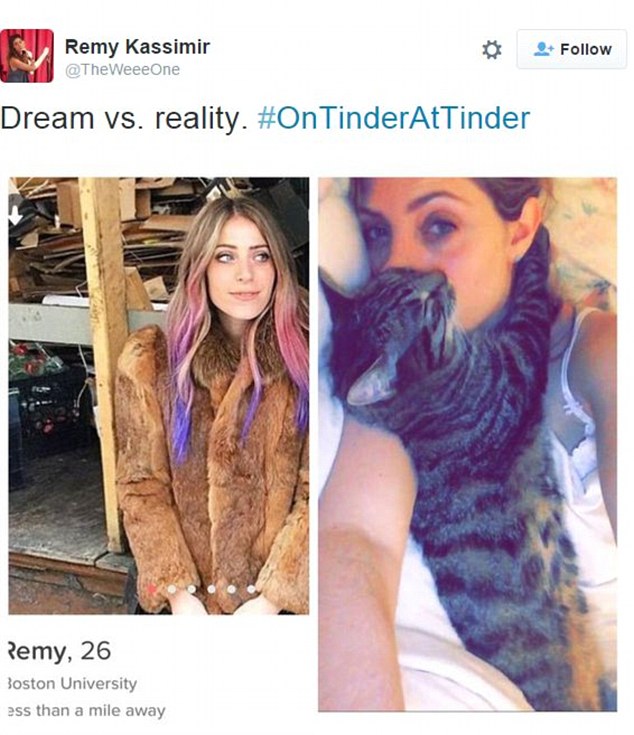634x735 pixels.
Task: Open the gear settings icon beside Follow
Action: 492,50
